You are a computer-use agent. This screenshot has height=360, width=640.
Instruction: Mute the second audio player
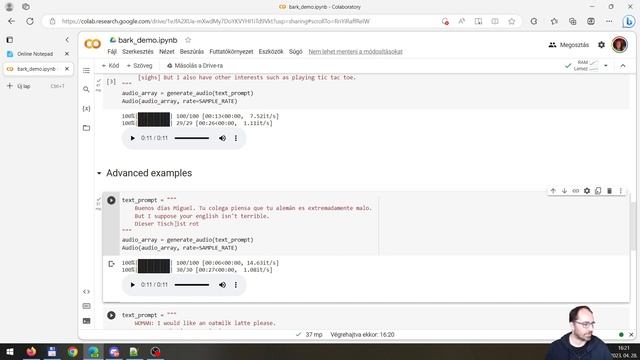[222, 285]
